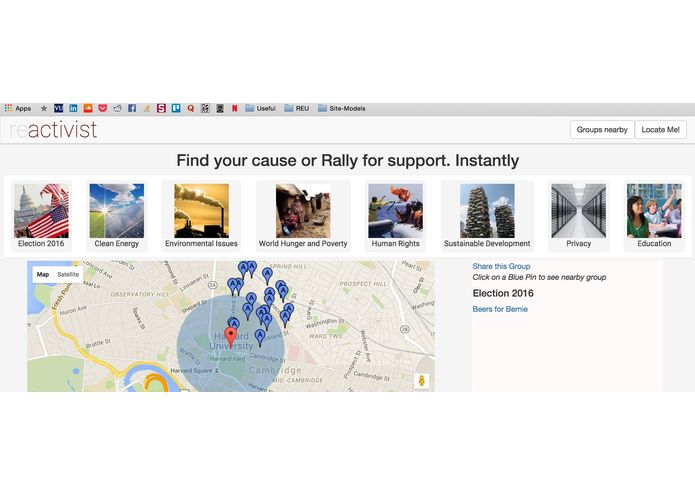
Task: Select the Education cause card
Action: (654, 216)
